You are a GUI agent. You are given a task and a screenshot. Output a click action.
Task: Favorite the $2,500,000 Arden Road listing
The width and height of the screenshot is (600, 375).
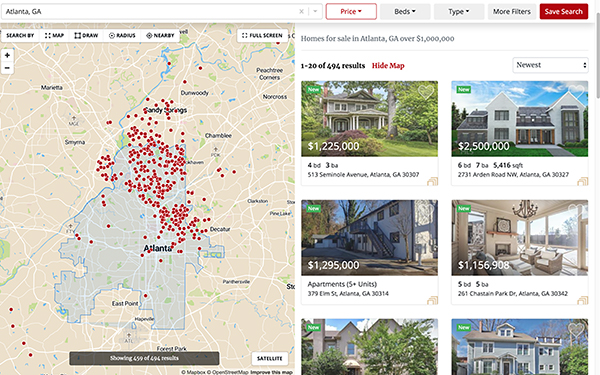pos(576,91)
